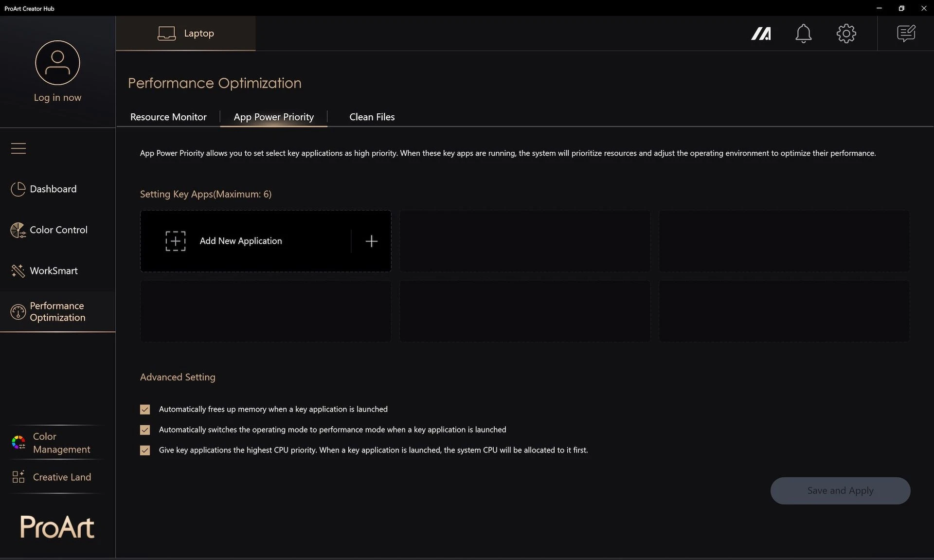934x560 pixels.
Task: Open settings gear icon
Action: [846, 34]
